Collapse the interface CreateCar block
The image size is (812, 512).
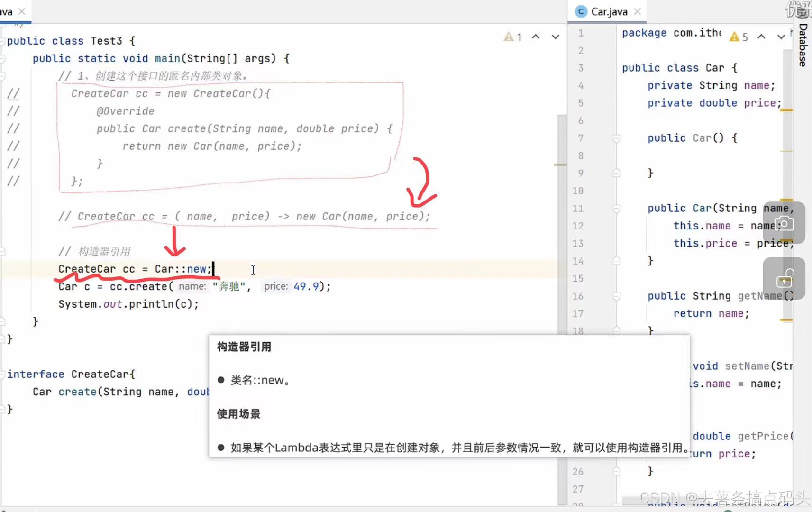[2, 374]
